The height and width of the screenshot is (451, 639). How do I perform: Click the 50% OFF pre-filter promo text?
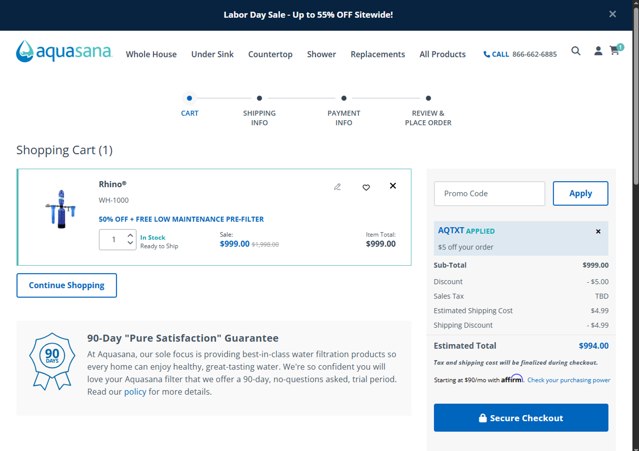point(181,219)
